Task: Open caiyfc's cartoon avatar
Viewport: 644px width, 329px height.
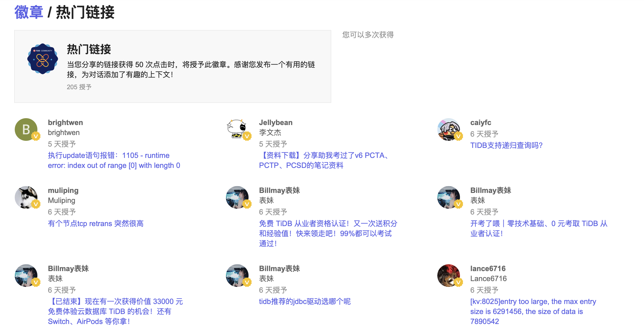Action: click(449, 129)
